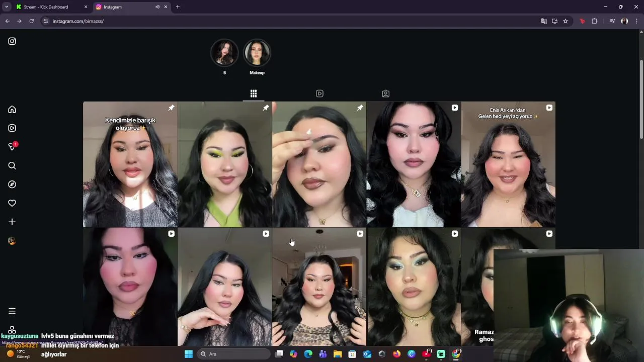This screenshot has width=644, height=362.
Task: Open File Explorer from taskbar
Action: click(338, 354)
